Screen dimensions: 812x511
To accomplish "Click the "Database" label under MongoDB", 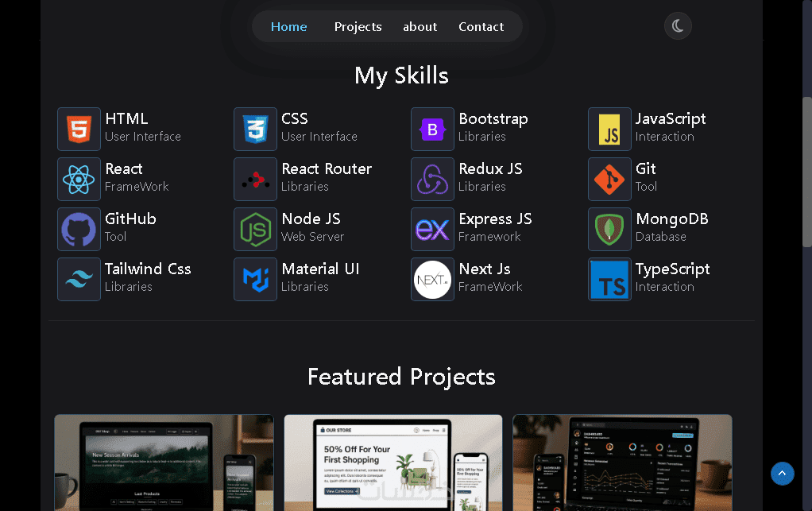I will (661, 237).
